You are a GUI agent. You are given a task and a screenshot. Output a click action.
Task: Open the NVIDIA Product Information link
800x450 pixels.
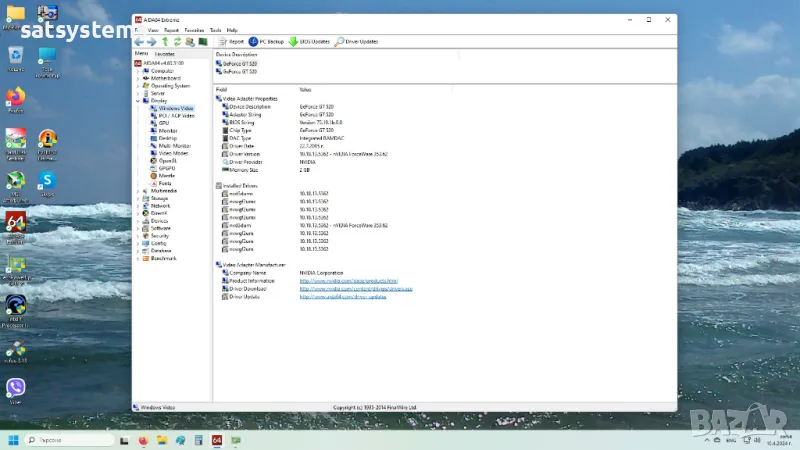click(348, 281)
